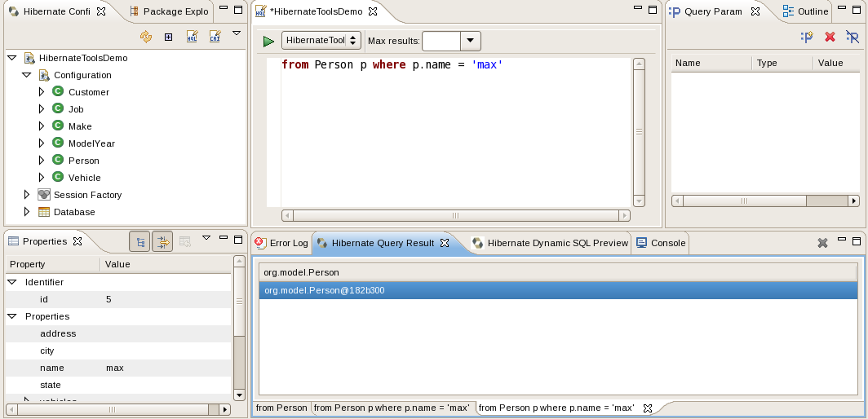Open the Criteria (CRI) editor icon
The height and width of the screenshot is (419, 868).
[215, 37]
